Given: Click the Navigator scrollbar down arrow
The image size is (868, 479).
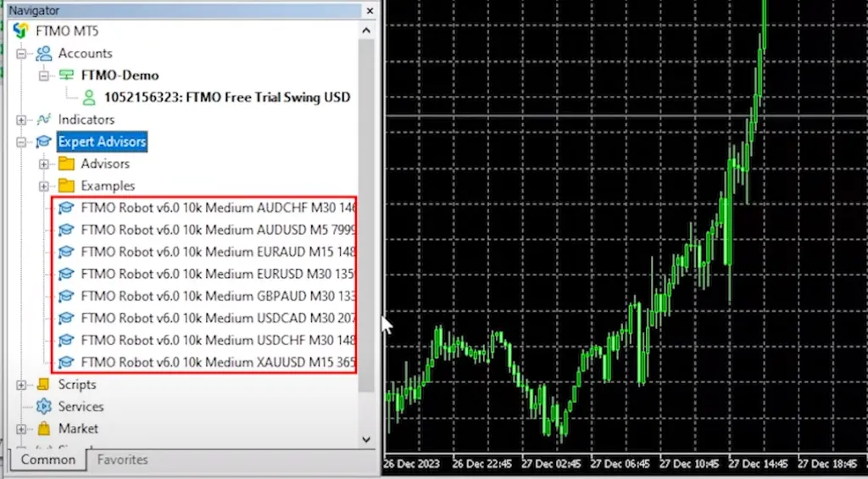Looking at the screenshot, I should tap(366, 440).
